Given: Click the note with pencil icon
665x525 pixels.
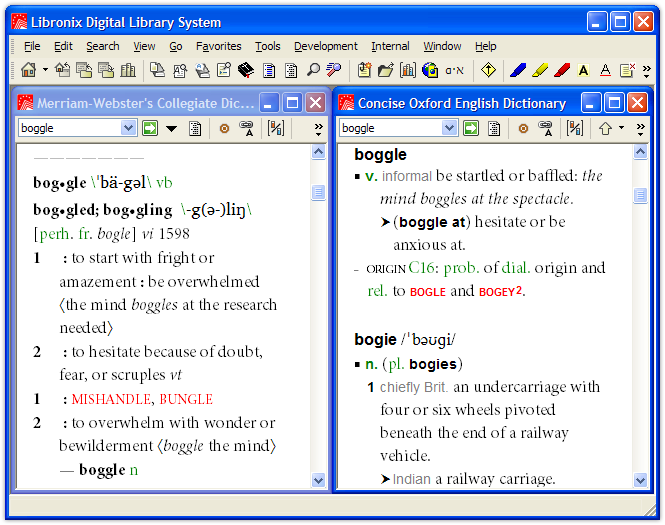Looking at the screenshot, I should [x=224, y=70].
